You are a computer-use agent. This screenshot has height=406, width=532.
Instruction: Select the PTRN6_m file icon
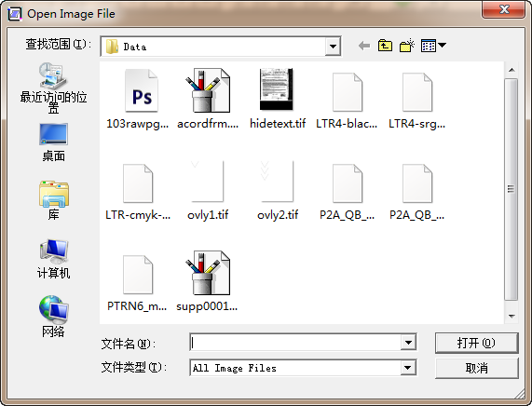[x=138, y=275]
